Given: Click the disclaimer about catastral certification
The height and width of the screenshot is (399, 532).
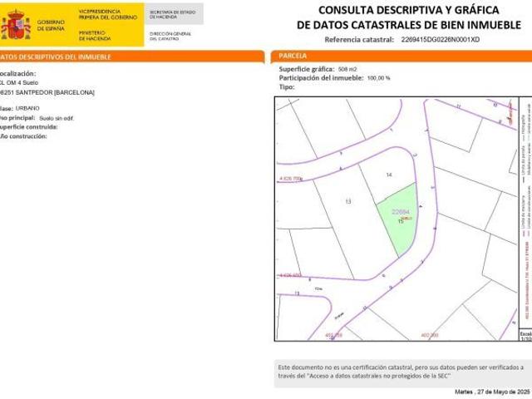Looking at the screenshot, I should coord(399,370).
